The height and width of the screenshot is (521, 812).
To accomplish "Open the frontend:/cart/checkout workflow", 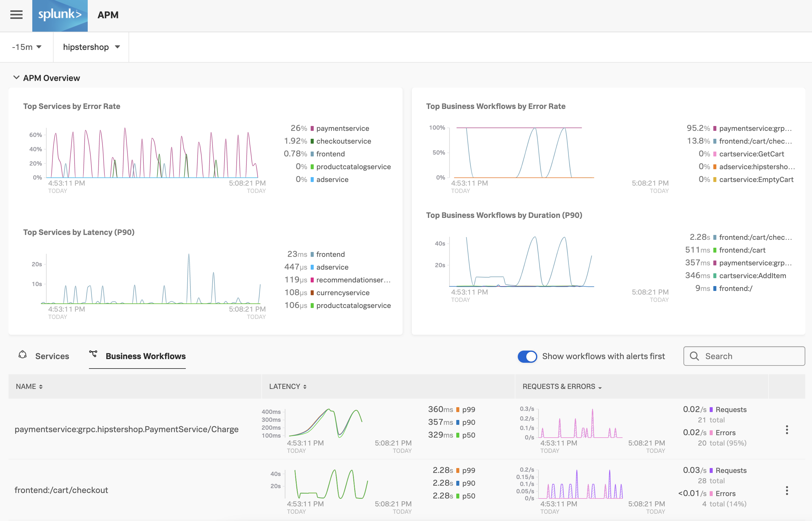I will pos(61,490).
